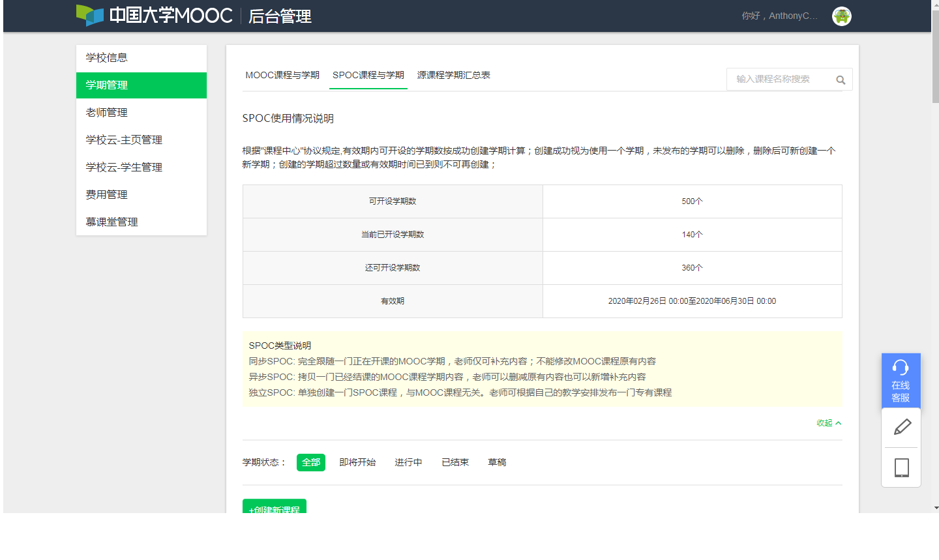The width and height of the screenshot is (939, 560).
Task: Open the user avatar menu
Action: pyautogui.click(x=842, y=16)
